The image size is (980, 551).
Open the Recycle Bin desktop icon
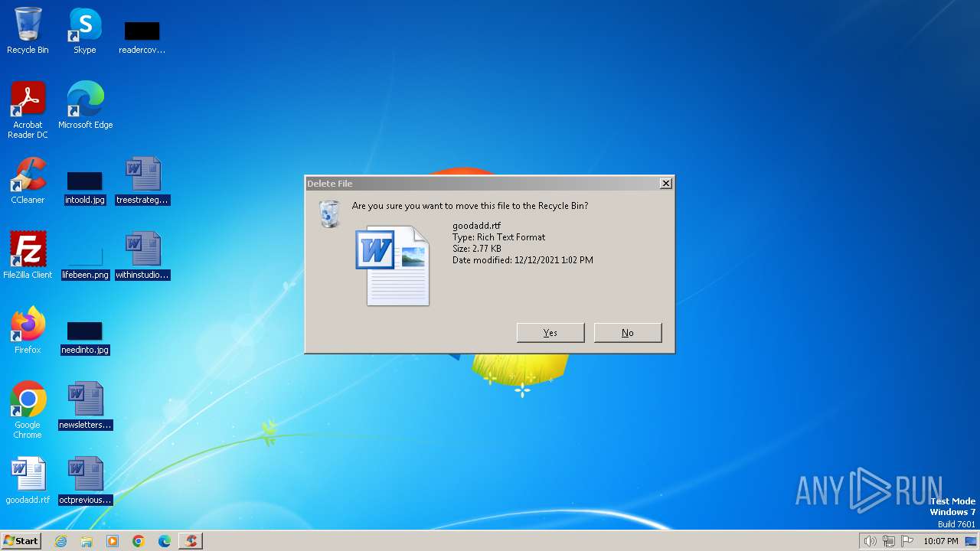[x=28, y=31]
